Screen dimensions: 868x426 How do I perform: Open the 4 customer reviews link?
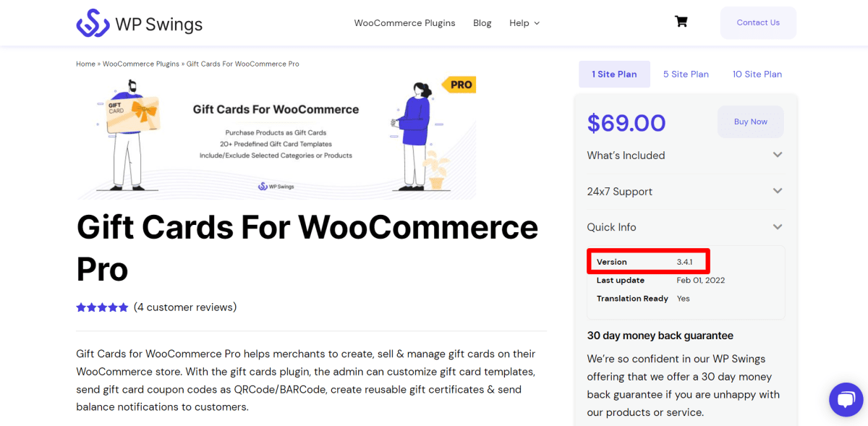coord(185,307)
